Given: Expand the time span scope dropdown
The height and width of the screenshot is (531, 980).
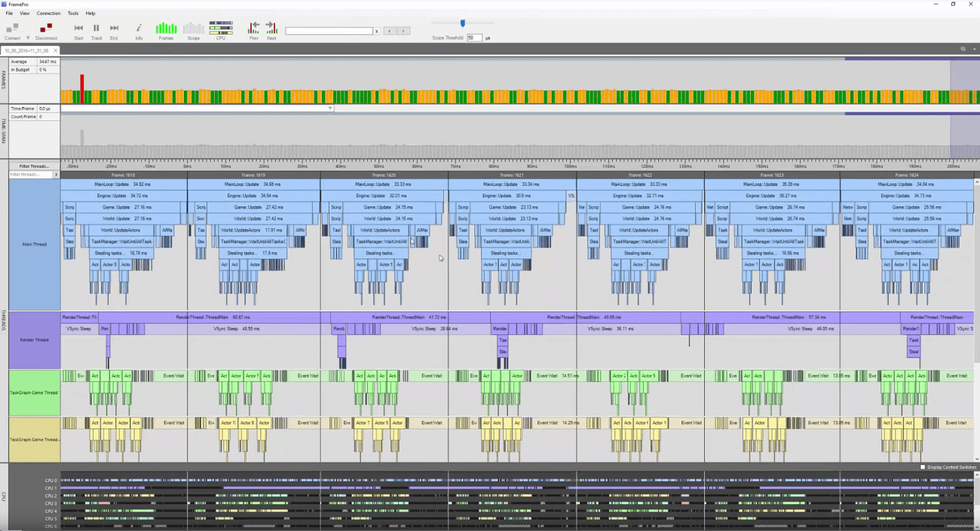Looking at the screenshot, I should pyautogui.click(x=329, y=108).
